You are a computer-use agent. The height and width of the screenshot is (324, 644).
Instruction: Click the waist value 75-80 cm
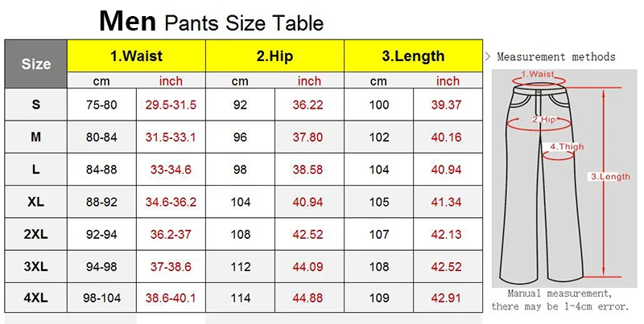pos(101,105)
